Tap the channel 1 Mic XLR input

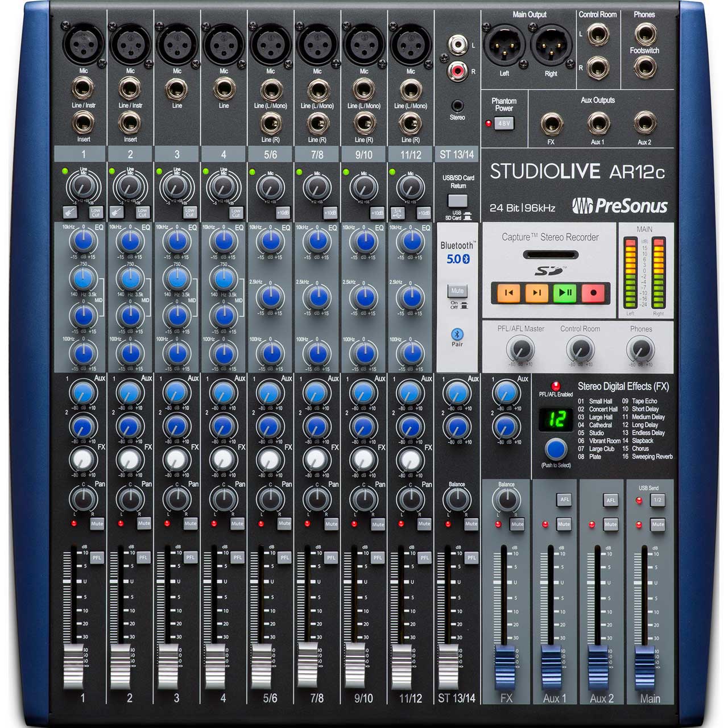(84, 44)
